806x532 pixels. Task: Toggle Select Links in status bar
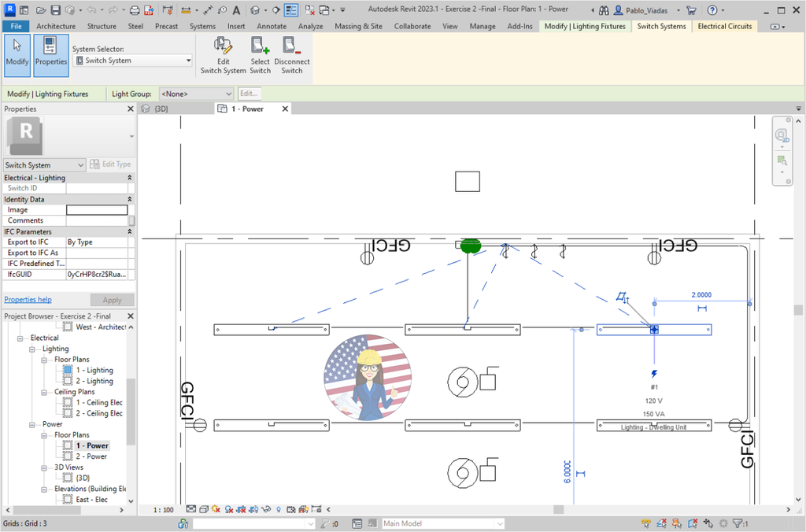point(646,523)
